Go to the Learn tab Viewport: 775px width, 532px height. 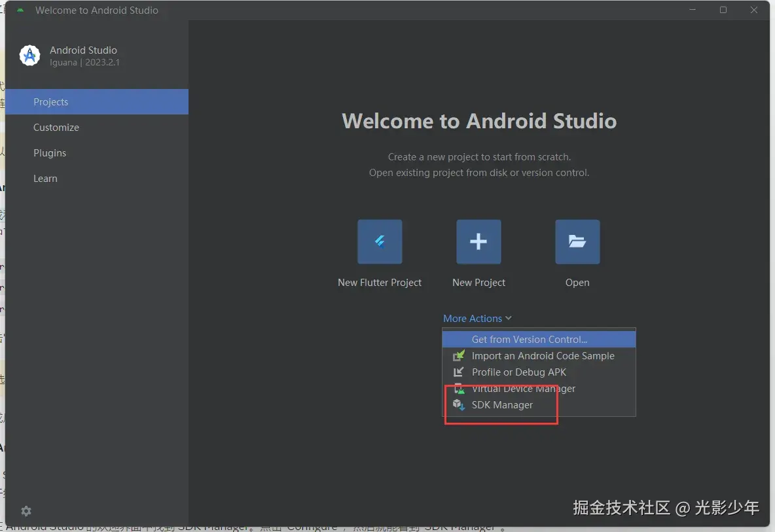[97, 179]
